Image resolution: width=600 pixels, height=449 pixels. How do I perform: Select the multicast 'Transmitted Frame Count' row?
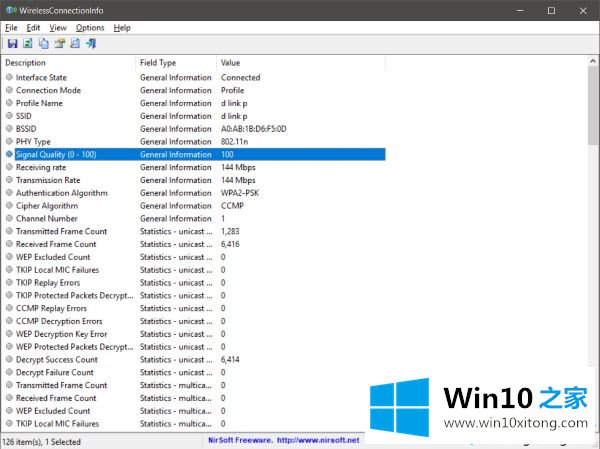point(194,385)
